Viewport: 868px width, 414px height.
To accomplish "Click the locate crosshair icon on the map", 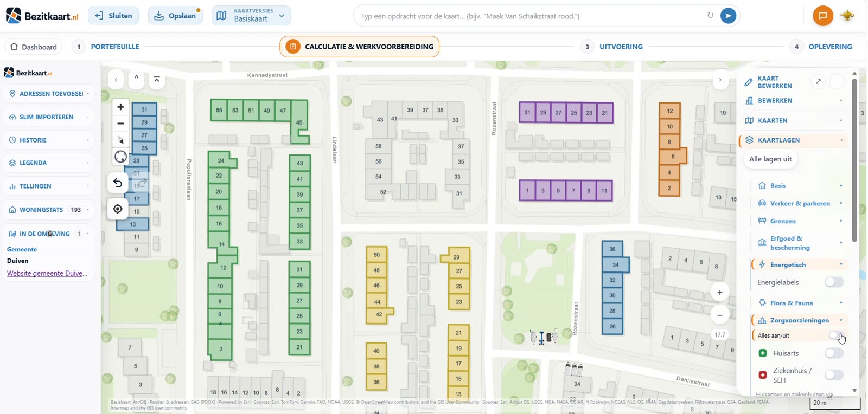I will (x=118, y=209).
